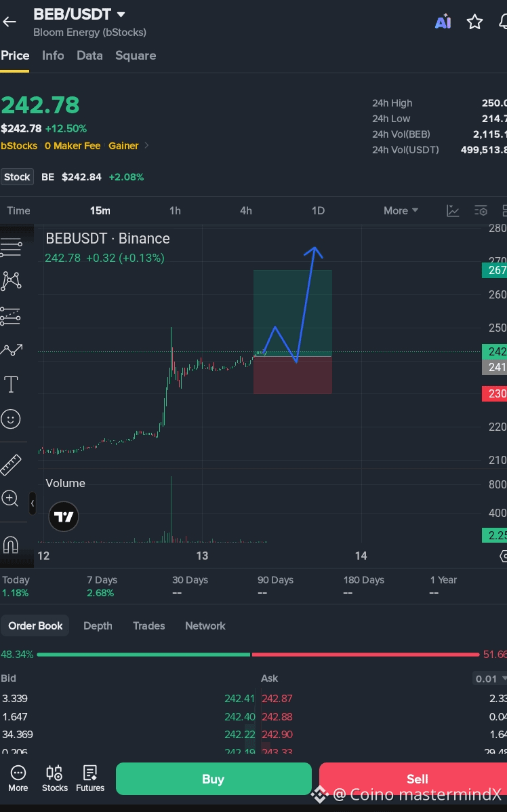The height and width of the screenshot is (812, 507).
Task: Select the 15m chart interval
Action: (x=100, y=210)
